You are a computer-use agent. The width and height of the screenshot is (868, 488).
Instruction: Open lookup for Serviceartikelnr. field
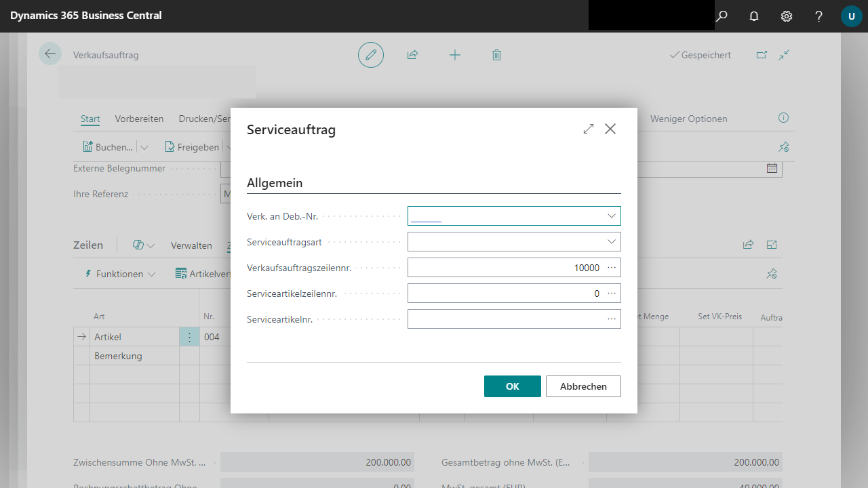[x=612, y=319]
